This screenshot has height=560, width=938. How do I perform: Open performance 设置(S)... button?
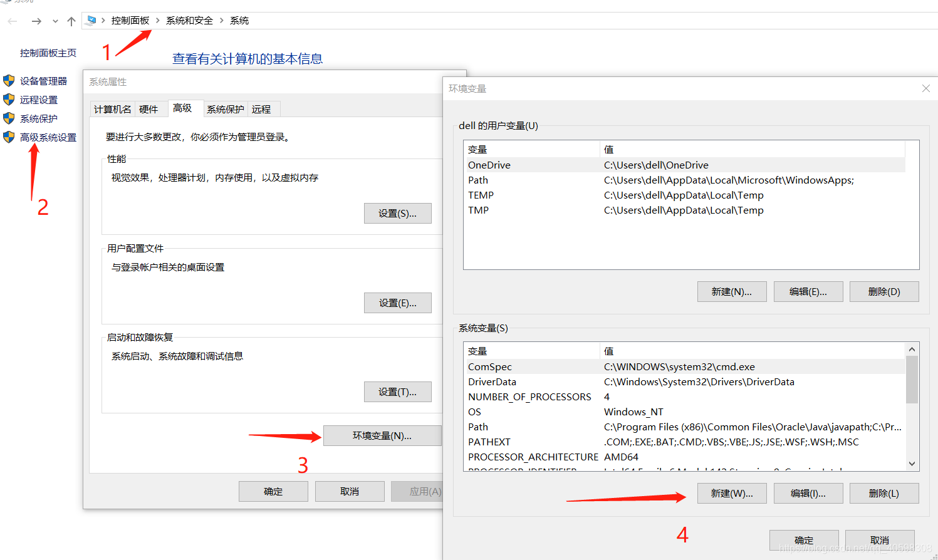(398, 214)
